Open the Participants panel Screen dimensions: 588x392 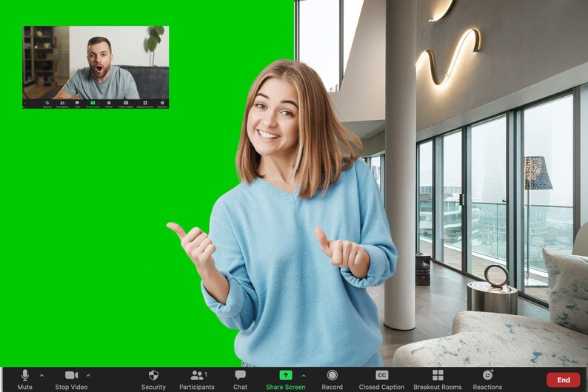click(x=197, y=379)
